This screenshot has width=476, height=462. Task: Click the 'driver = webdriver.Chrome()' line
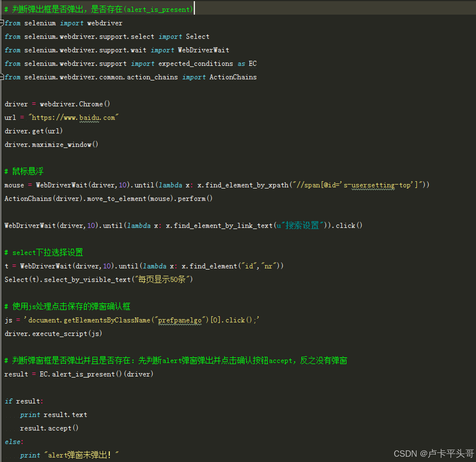click(57, 104)
